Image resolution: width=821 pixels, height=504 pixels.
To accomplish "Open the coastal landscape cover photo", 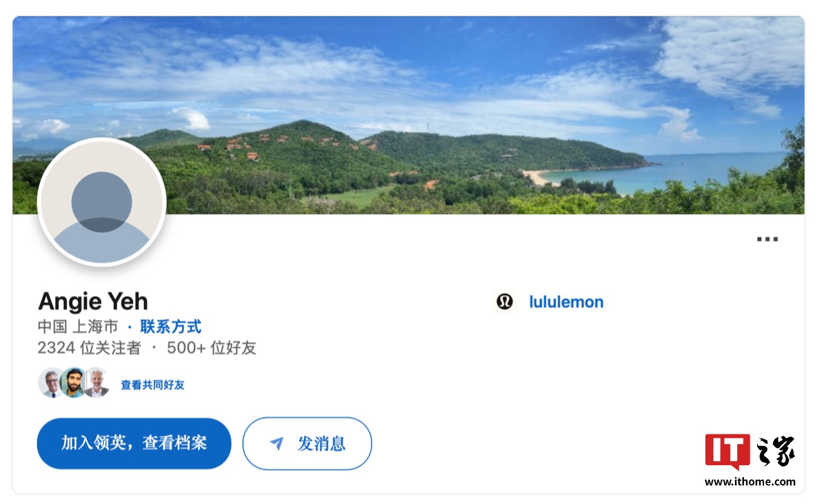I will pos(408,115).
